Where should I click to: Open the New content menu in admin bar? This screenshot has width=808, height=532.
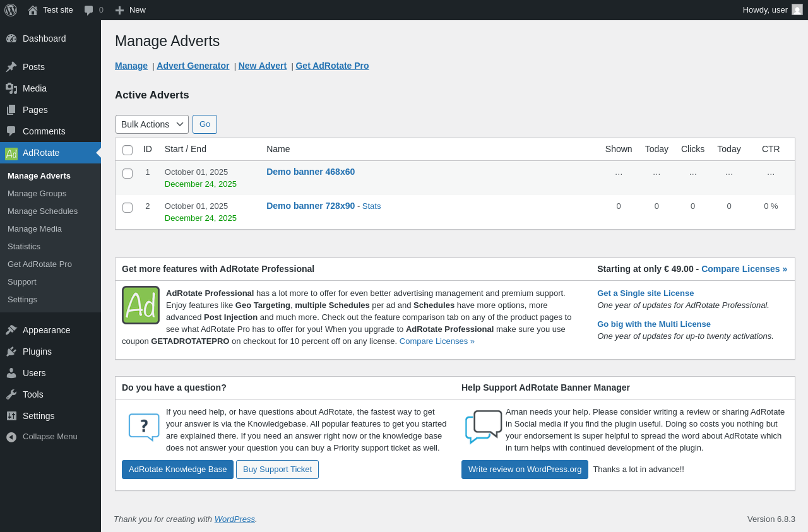pyautogui.click(x=131, y=10)
